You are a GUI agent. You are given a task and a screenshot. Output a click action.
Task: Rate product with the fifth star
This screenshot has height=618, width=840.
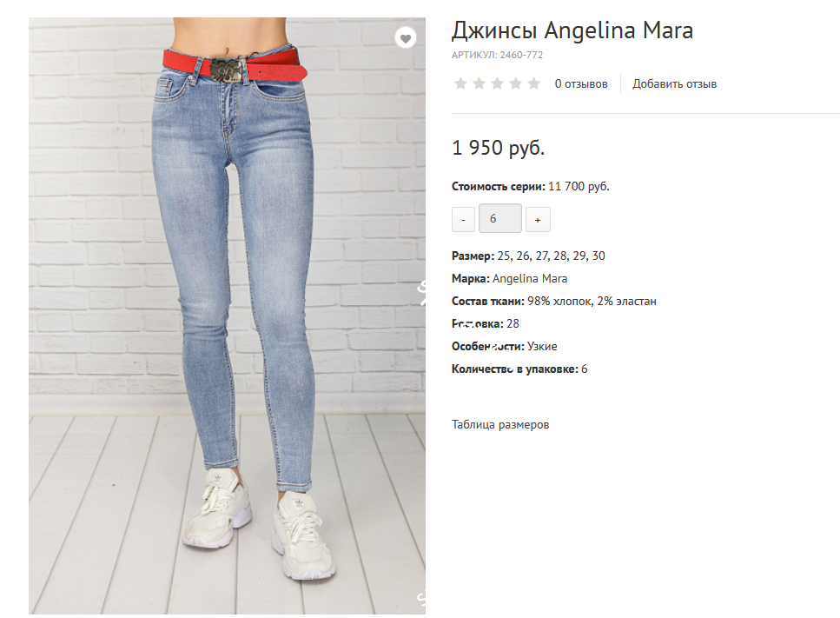coord(533,83)
